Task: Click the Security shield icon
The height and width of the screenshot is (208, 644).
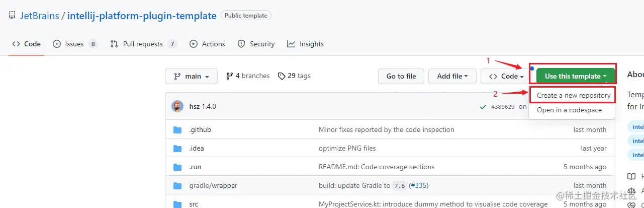Action: click(x=241, y=44)
